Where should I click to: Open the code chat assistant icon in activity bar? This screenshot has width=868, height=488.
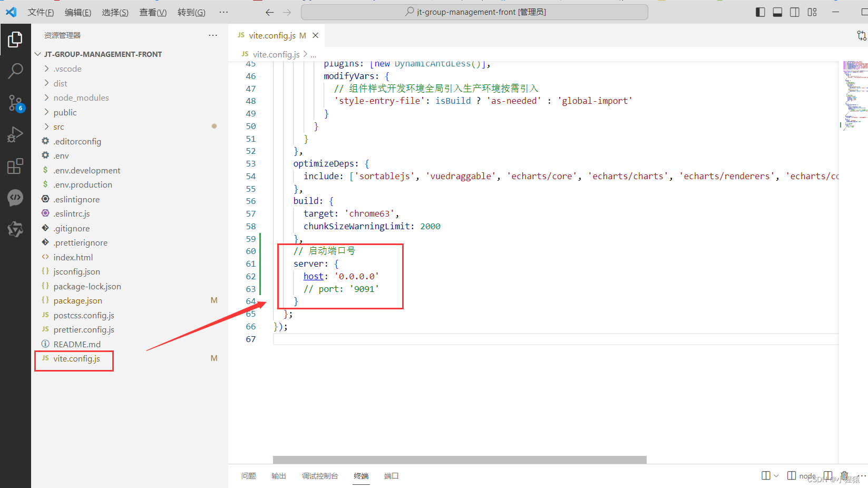(x=15, y=198)
